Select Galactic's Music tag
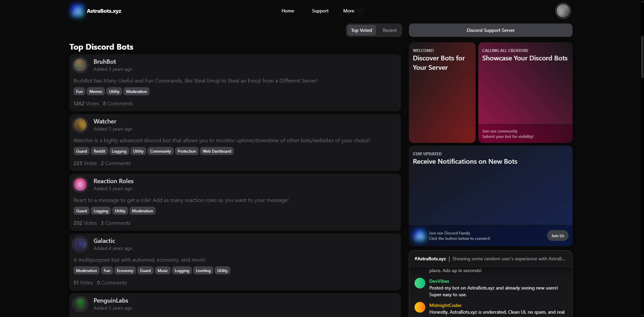 click(x=163, y=271)
